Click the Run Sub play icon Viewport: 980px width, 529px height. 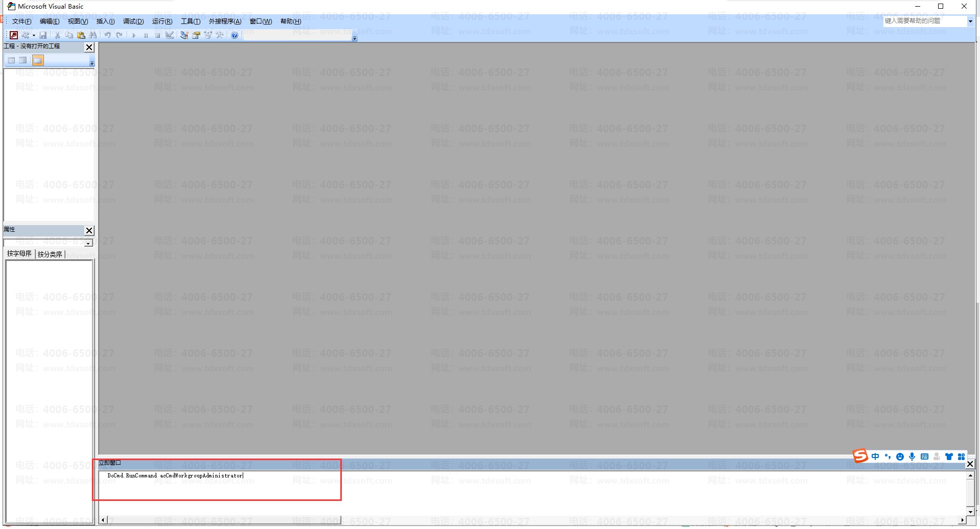point(134,35)
